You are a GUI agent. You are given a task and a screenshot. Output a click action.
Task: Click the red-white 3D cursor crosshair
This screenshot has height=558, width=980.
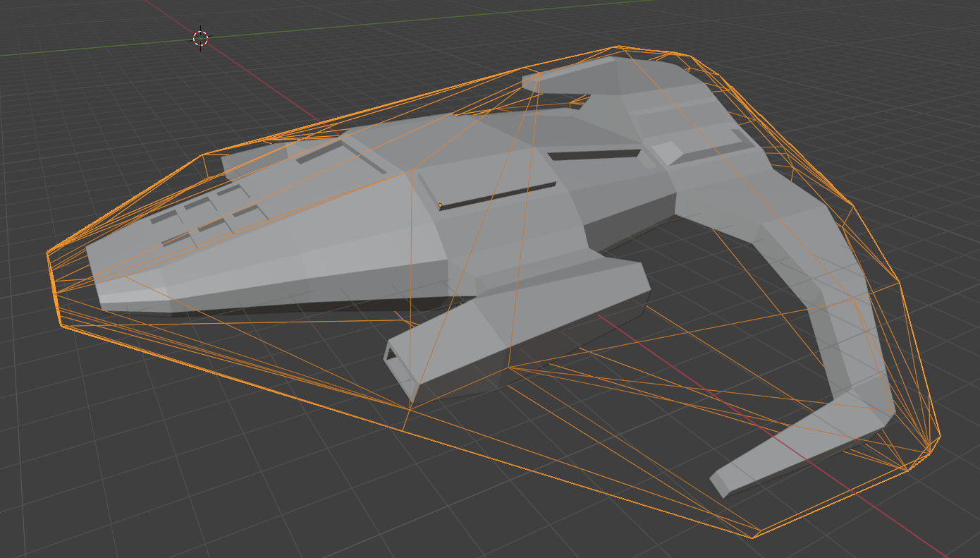201,38
